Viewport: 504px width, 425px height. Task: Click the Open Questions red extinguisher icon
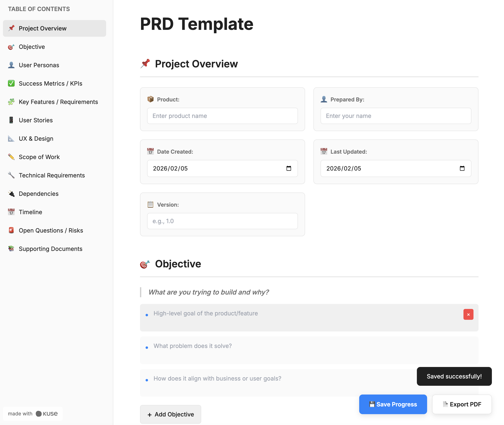[x=11, y=230]
